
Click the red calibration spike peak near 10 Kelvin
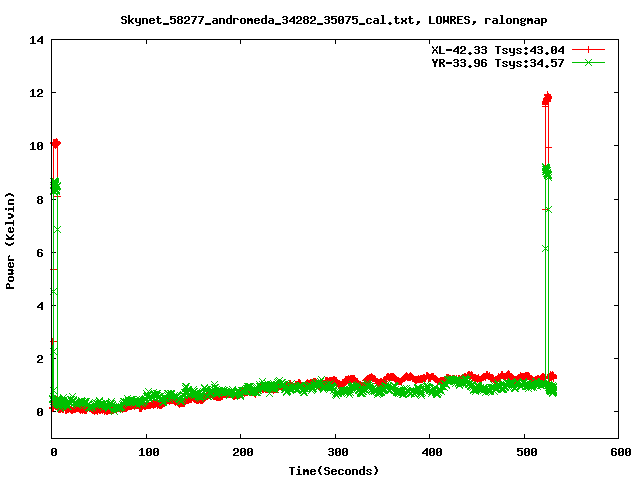[x=56, y=143]
